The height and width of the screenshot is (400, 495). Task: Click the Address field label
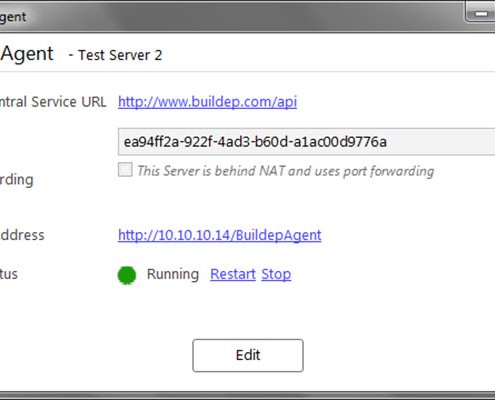[22, 235]
